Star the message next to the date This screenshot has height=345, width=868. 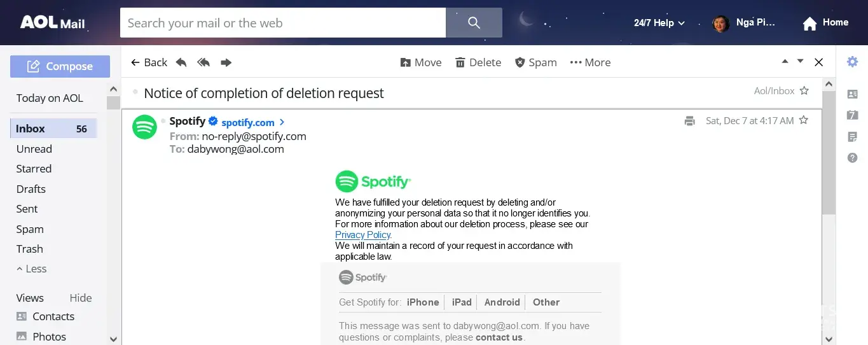click(x=804, y=120)
